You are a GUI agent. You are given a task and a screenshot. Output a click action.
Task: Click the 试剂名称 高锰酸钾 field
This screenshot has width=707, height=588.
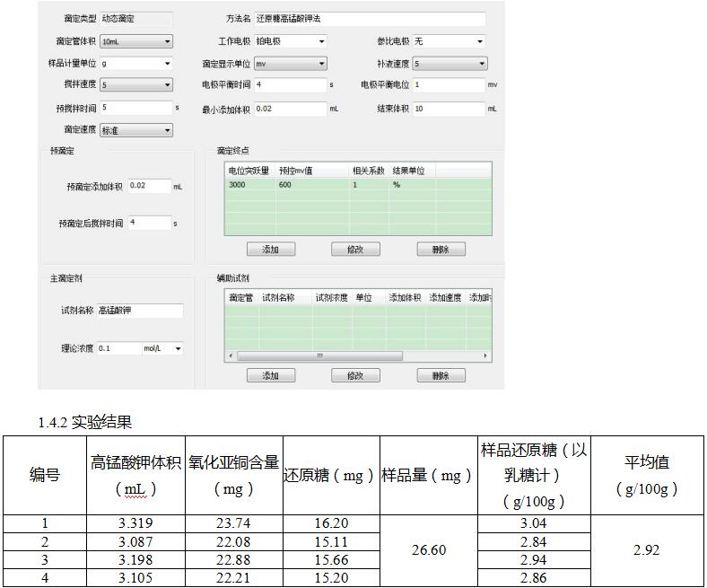(139, 311)
